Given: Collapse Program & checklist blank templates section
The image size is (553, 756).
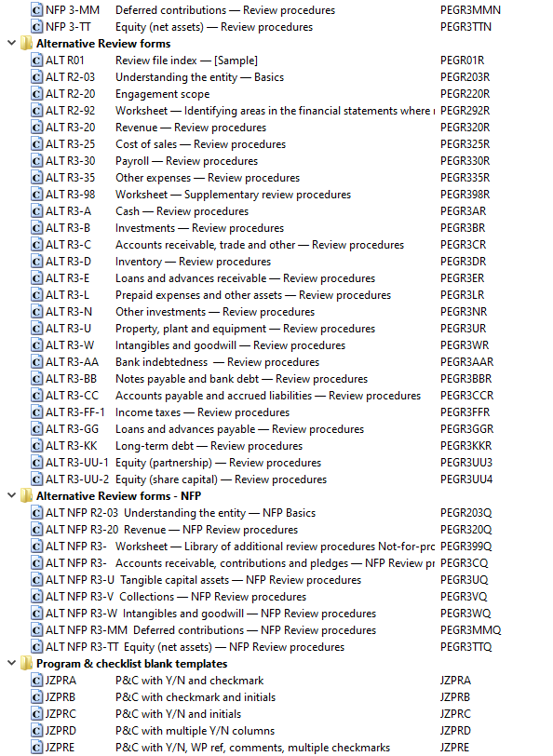Looking at the screenshot, I should [11, 663].
